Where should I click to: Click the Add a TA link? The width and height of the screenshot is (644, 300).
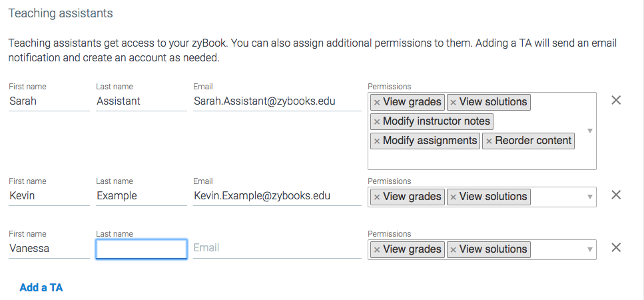click(41, 288)
